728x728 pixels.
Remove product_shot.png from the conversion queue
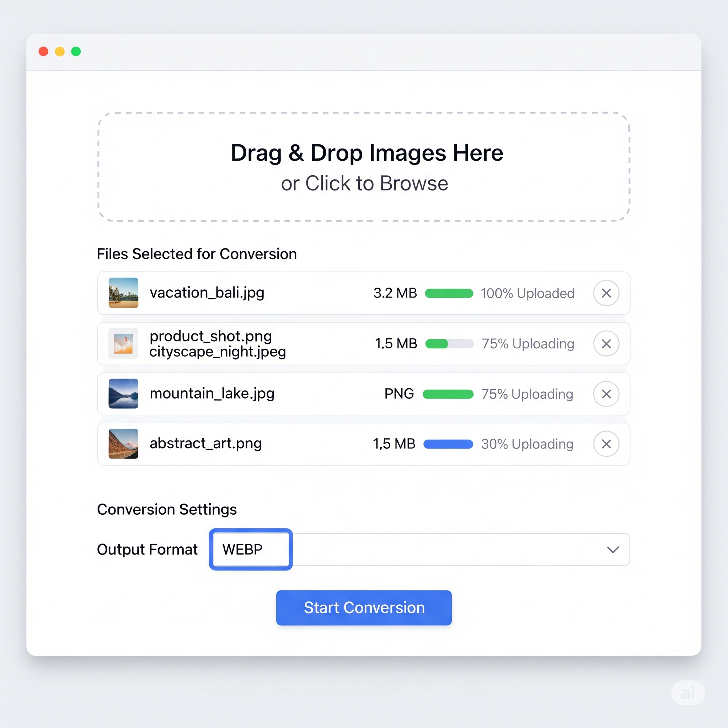click(606, 343)
